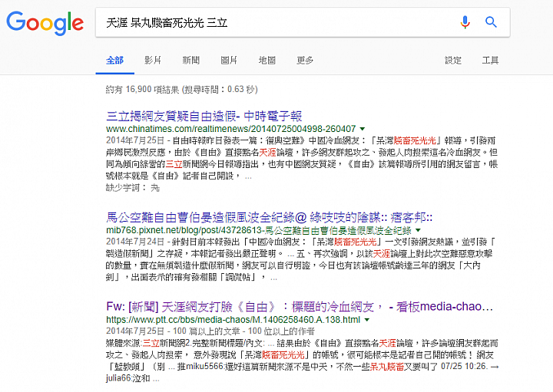Expand dropdown arrow beside ptt.cc URL
This screenshot has height=392, width=553.
[x=367, y=320]
